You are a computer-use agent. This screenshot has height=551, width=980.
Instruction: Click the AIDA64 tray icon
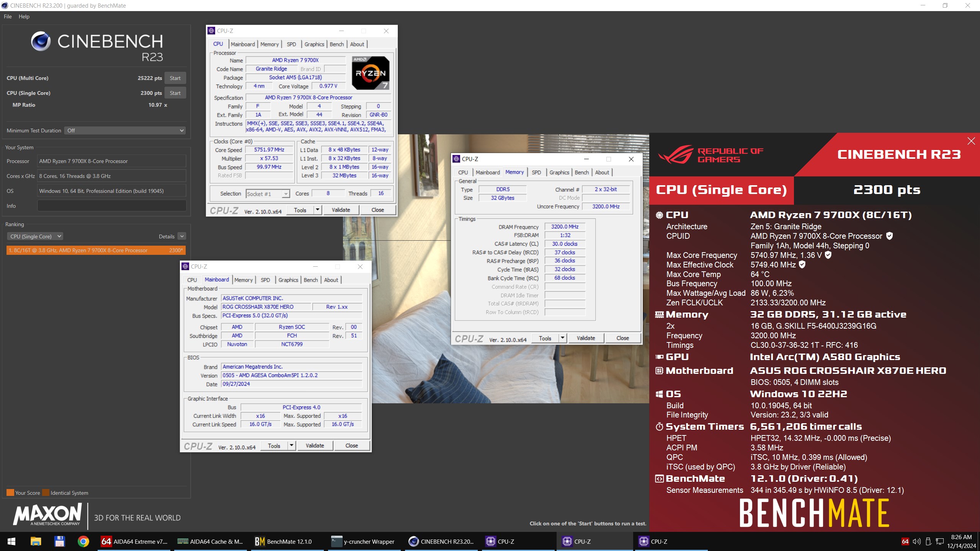[x=905, y=541]
